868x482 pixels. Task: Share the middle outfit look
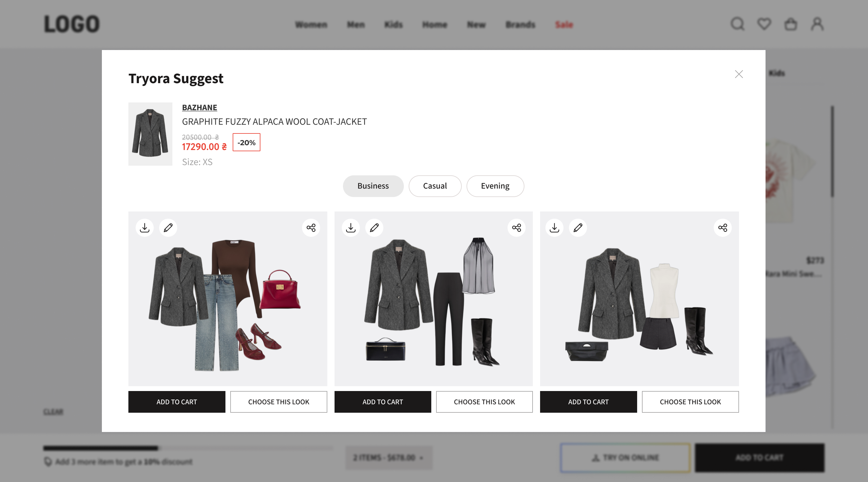pos(517,228)
